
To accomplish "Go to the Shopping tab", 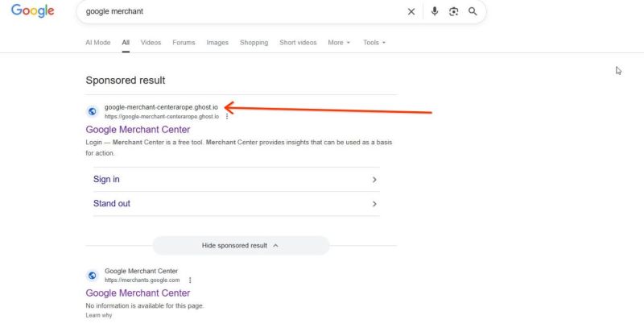I will pos(254,43).
